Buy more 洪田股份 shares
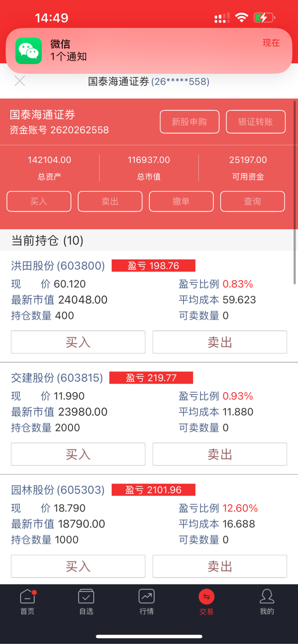298x644 pixels. tap(78, 342)
